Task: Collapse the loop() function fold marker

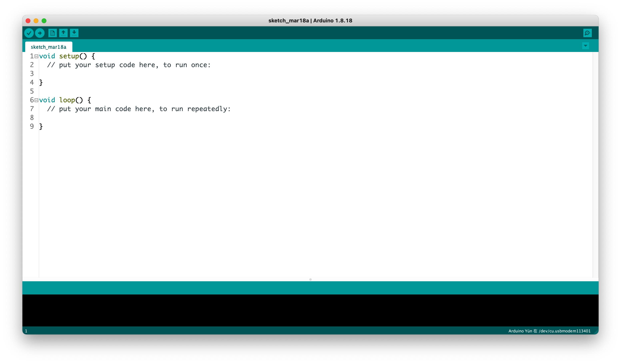Action: tap(36, 100)
